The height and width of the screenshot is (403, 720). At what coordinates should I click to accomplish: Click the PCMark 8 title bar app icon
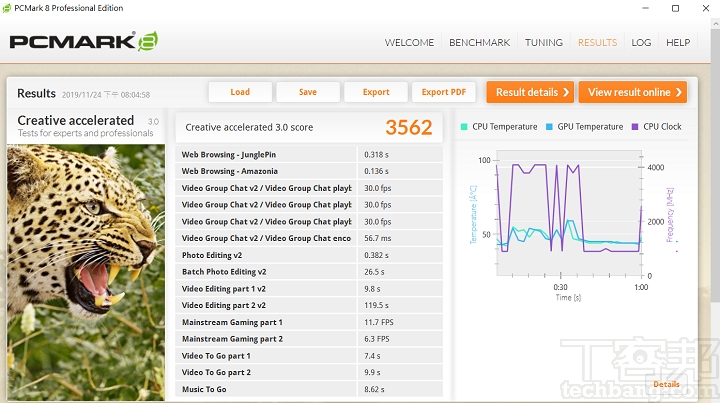[8, 8]
